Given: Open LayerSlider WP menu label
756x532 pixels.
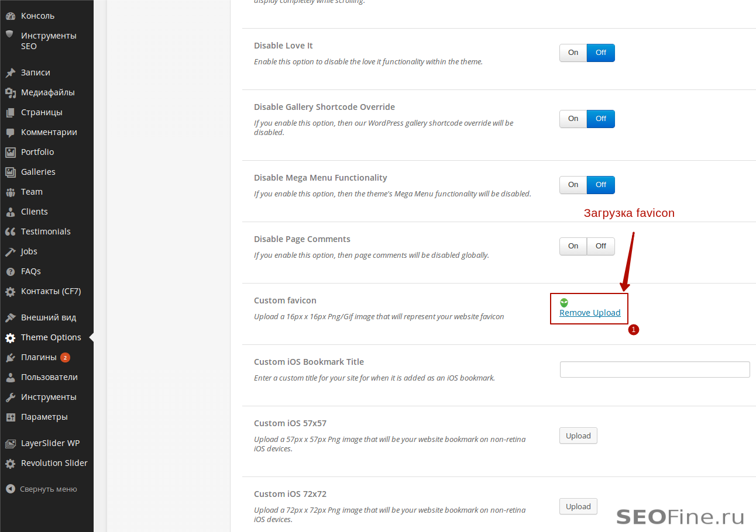Looking at the screenshot, I should [x=50, y=443].
